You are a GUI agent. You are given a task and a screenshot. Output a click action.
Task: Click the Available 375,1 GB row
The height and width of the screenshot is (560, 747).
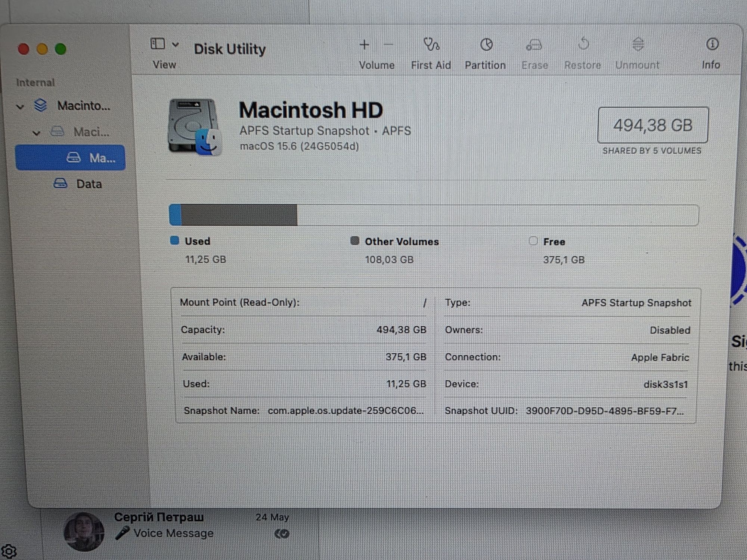coord(304,357)
